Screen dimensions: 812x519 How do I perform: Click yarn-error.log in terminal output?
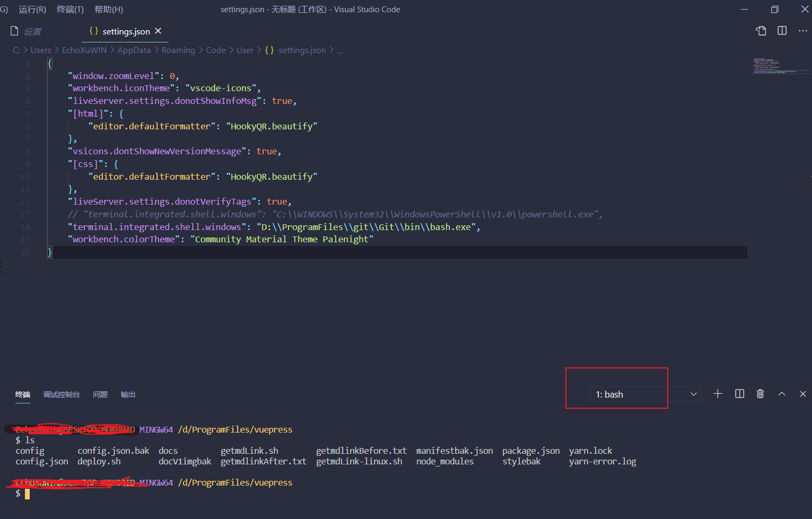coord(603,462)
